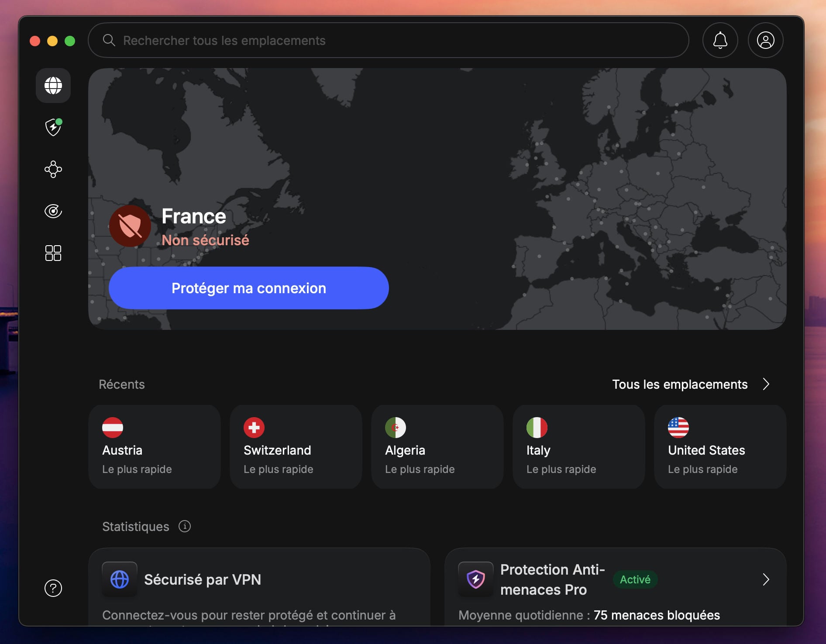Connect to the Algeria server card
Image resolution: width=826 pixels, height=644 pixels.
pyautogui.click(x=437, y=447)
